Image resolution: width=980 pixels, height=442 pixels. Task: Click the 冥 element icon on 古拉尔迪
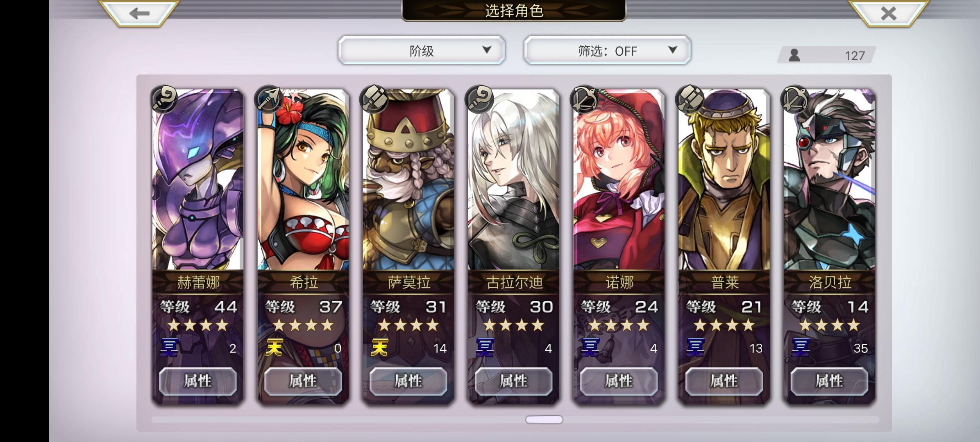[x=485, y=348]
